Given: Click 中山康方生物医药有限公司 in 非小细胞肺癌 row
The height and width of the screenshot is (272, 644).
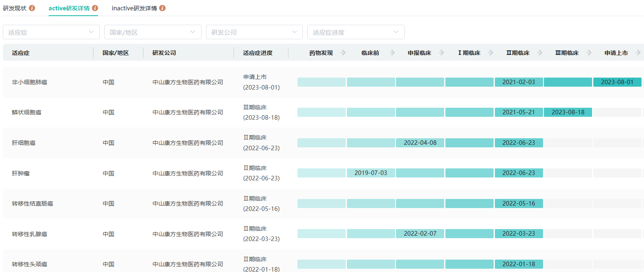Looking at the screenshot, I should (188, 82).
